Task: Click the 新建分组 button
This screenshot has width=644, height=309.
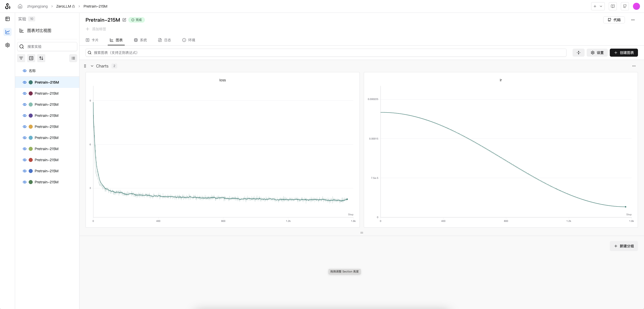Action: click(624, 246)
